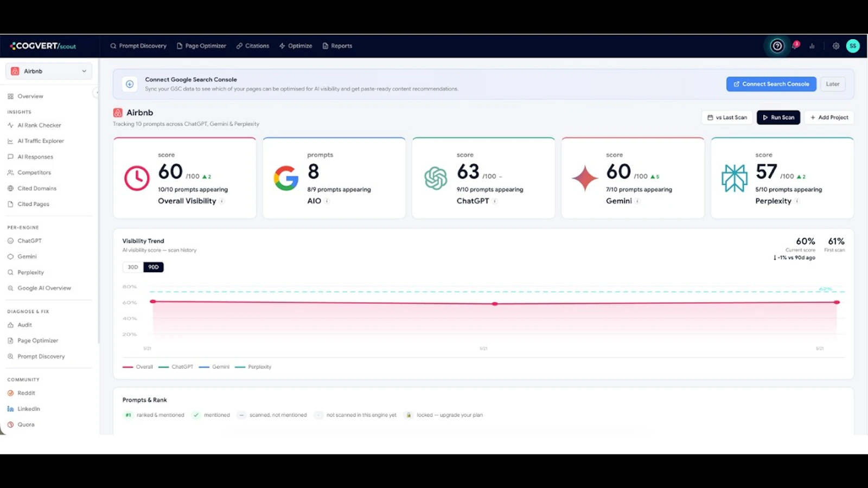Click Run Scan button
Viewport: 868px width, 488px height.
click(778, 118)
